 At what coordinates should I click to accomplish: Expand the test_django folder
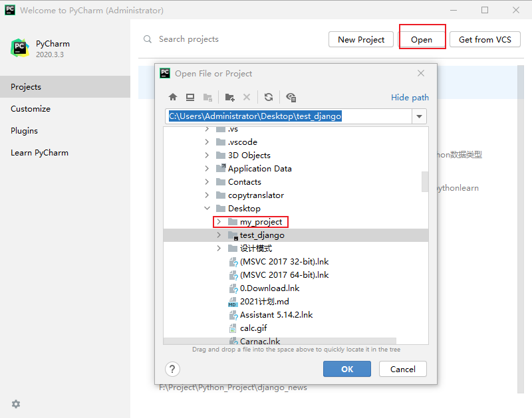click(219, 235)
